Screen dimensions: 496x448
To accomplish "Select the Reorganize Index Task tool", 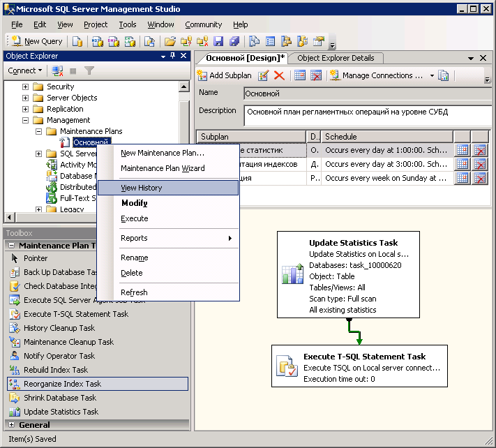I will [x=63, y=384].
